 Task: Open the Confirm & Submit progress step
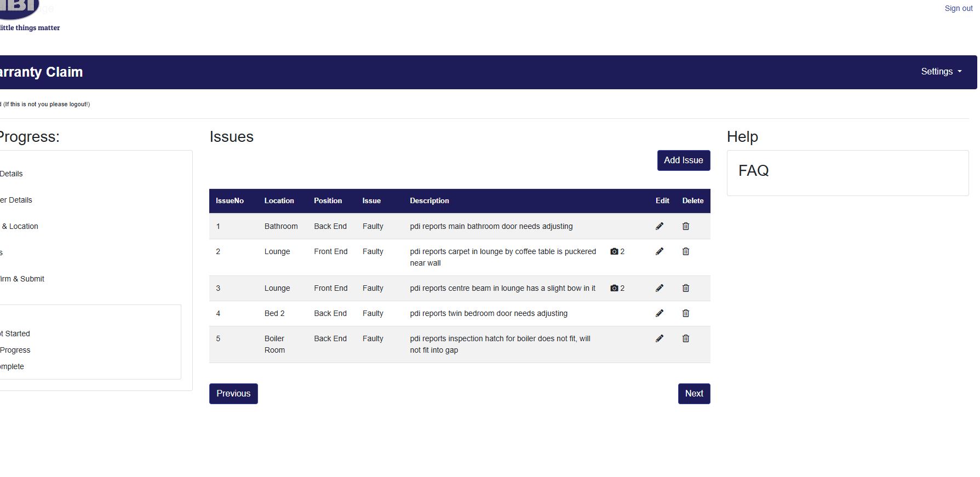(22, 279)
